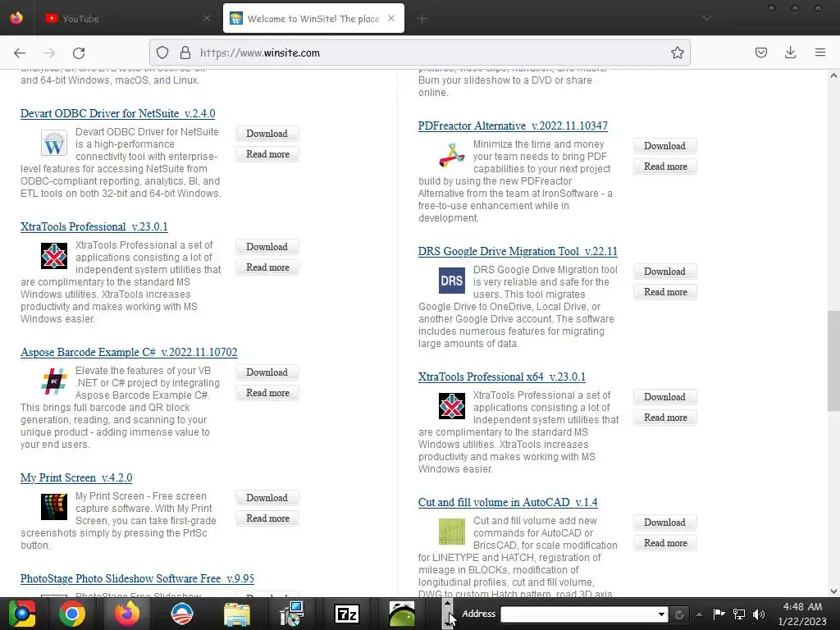Download XtraTools Professional v.23.0.1

(x=267, y=247)
